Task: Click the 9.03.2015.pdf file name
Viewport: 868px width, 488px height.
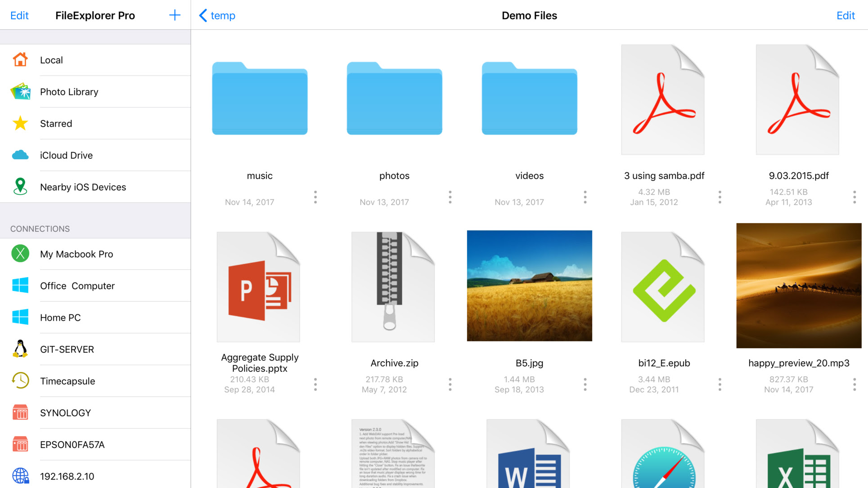Action: coord(799,175)
